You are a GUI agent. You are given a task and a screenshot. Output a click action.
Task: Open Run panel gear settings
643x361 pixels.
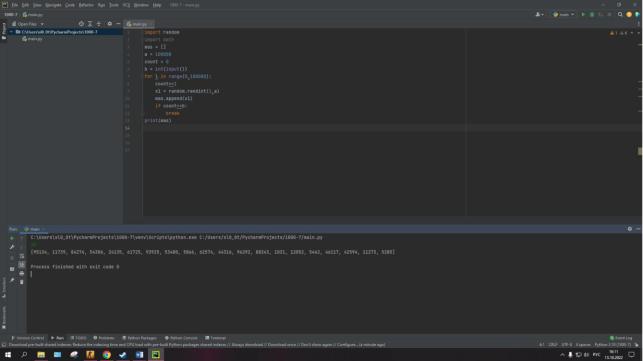[x=630, y=229]
